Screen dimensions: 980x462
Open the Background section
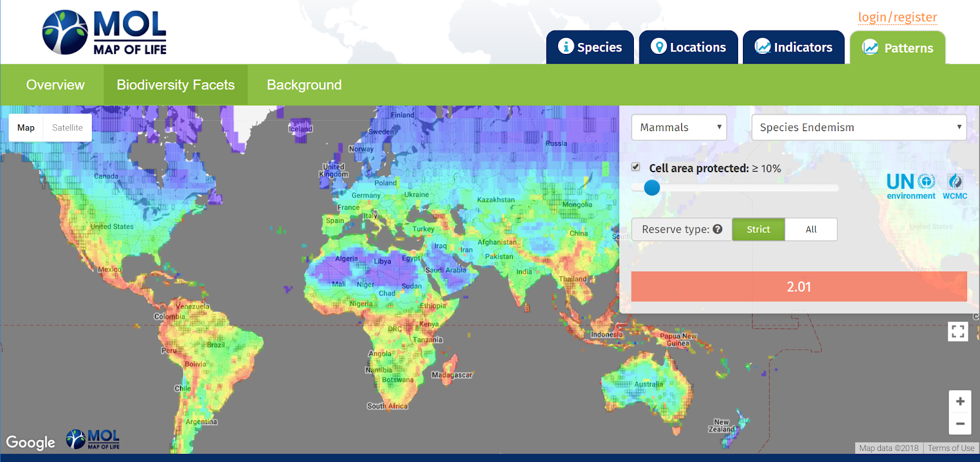click(304, 85)
